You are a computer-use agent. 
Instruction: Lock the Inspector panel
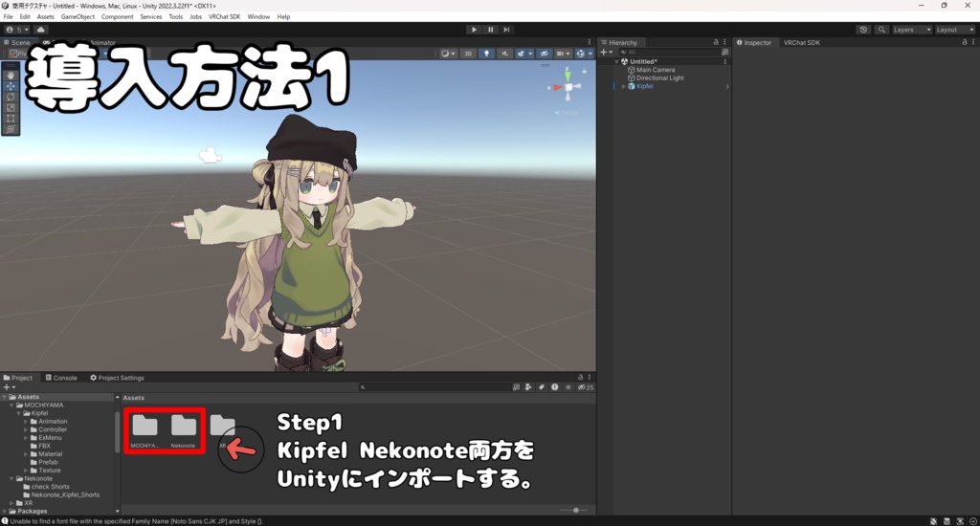point(965,42)
